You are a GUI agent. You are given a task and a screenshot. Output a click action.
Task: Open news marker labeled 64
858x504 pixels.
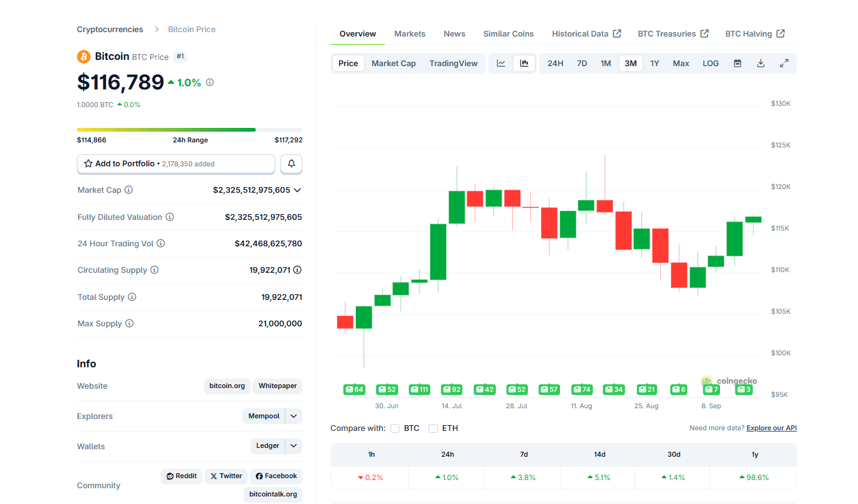tap(354, 389)
